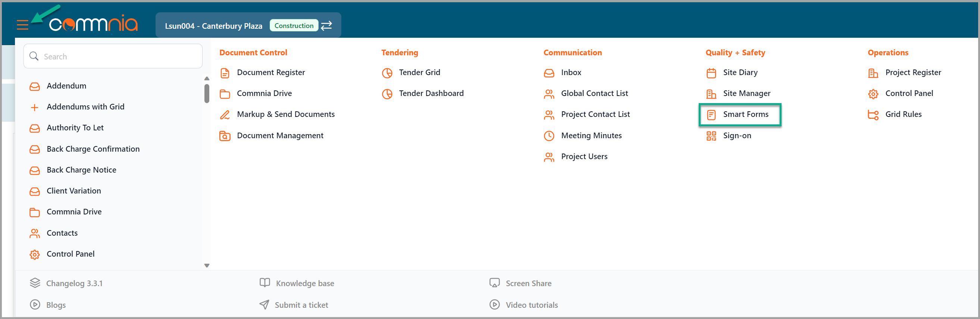Screen dimensions: 980x319
Task: Click the Tender Grid pie icon
Action: point(387,73)
